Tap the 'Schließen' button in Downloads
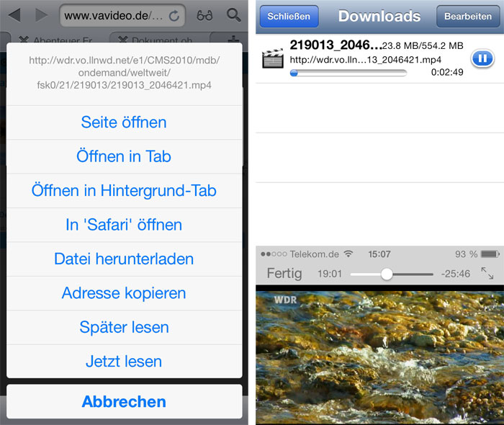504x425 pixels. pos(289,16)
